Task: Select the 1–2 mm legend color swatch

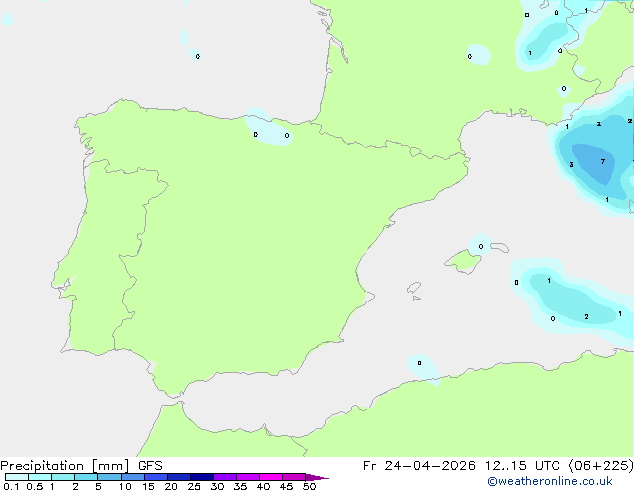Action: (x=63, y=477)
